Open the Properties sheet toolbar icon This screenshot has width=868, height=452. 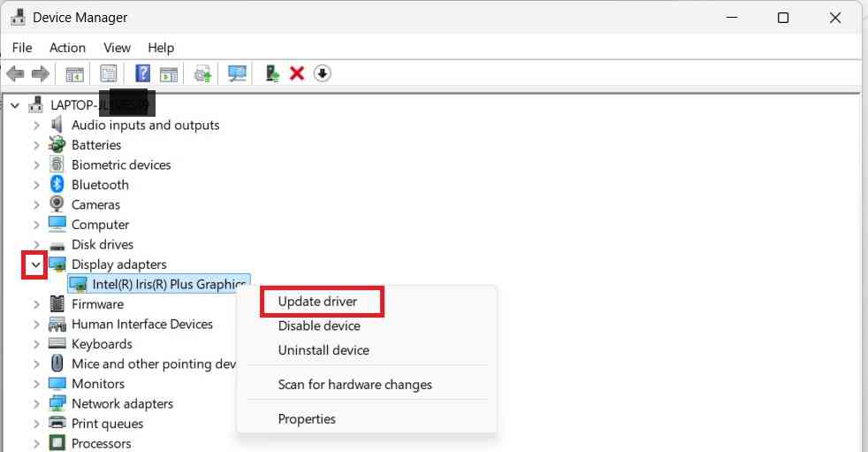tap(109, 73)
